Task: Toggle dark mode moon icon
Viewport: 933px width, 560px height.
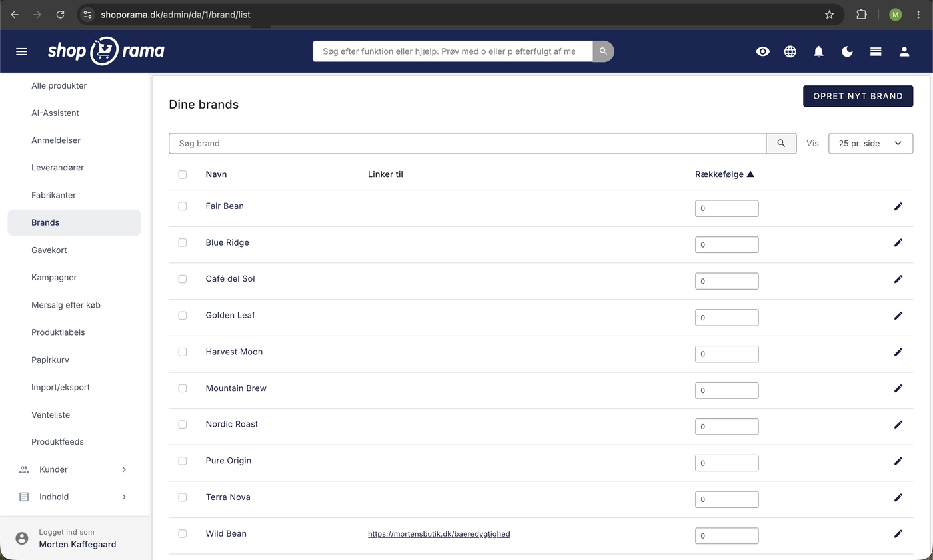Action: [848, 51]
